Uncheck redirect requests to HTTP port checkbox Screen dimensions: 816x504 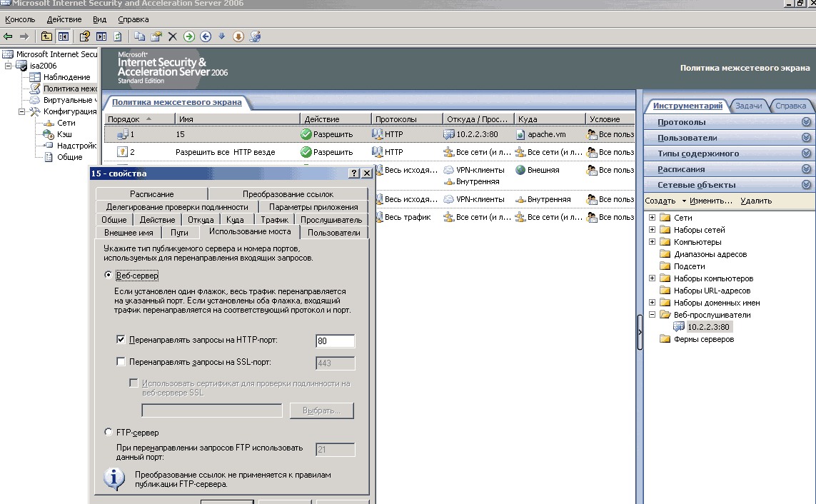(x=121, y=339)
